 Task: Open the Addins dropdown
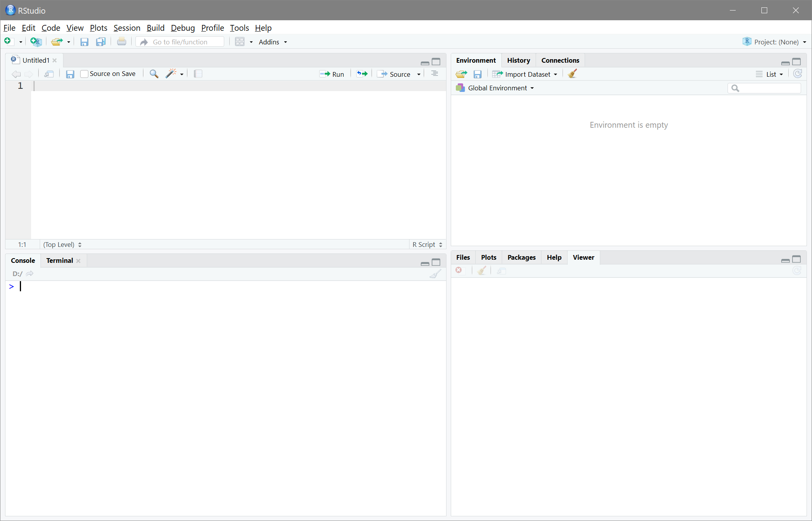pos(272,42)
